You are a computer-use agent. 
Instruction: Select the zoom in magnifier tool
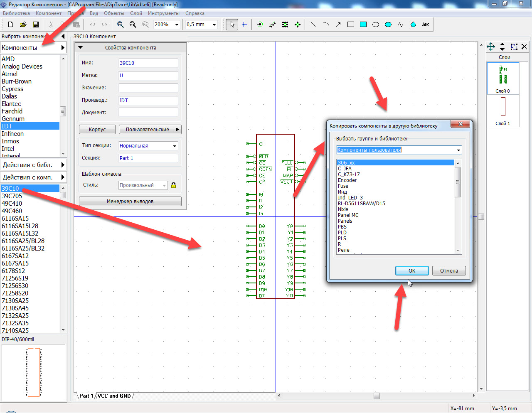click(120, 25)
